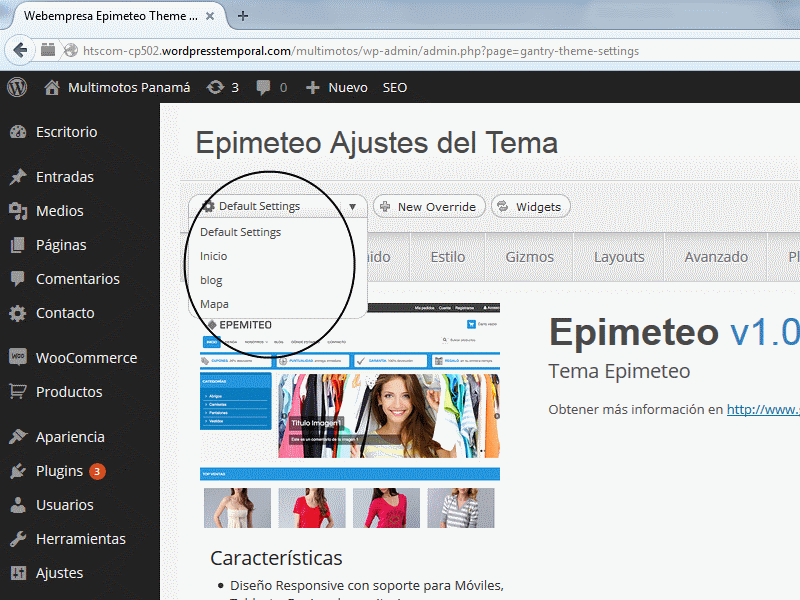Click the apps grid icon near address bar
This screenshot has width=800, height=600.
[48, 50]
